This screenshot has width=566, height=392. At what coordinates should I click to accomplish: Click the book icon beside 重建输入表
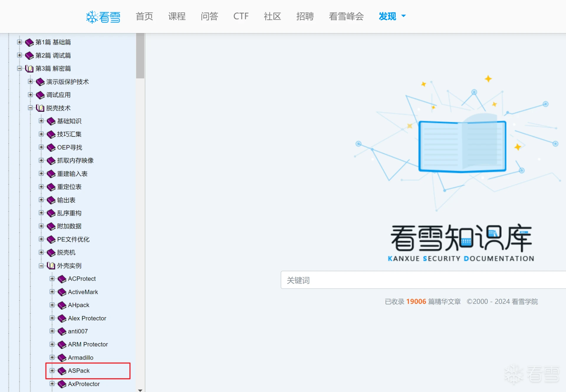51,174
